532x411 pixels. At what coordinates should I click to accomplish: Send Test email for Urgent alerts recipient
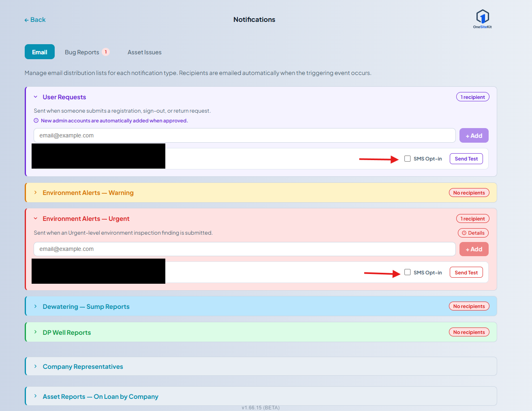point(466,273)
